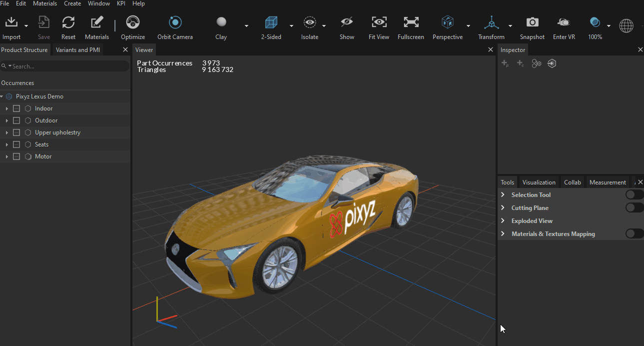Open the Clay style dropdown arrow

[x=246, y=26]
